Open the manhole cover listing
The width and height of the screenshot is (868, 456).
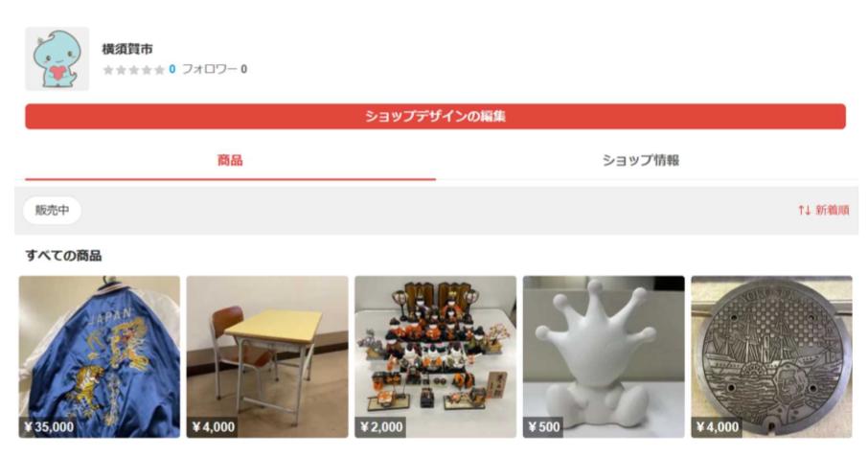(771, 357)
